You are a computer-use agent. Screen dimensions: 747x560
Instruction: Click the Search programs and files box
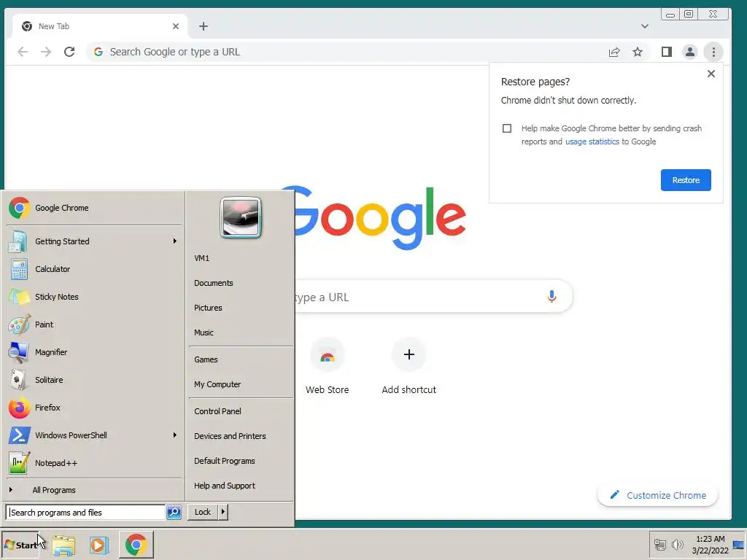pos(86,513)
